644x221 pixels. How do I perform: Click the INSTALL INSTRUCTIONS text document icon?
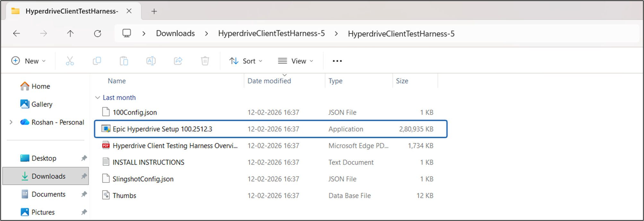106,162
